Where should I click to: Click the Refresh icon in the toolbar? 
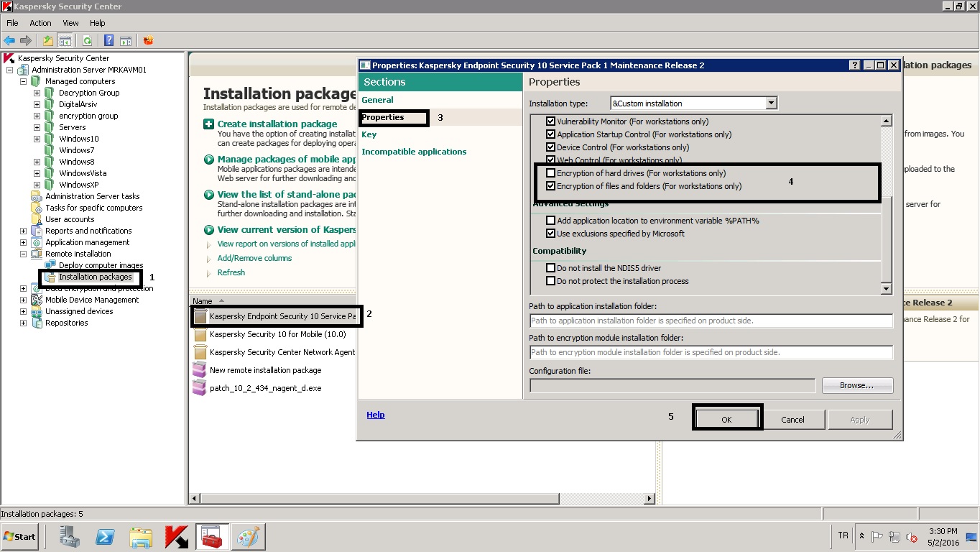(x=87, y=41)
